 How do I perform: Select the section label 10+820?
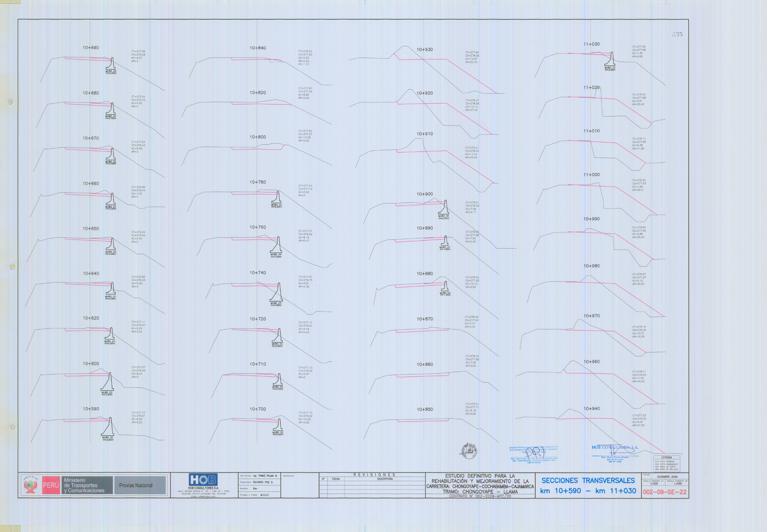[x=258, y=93]
